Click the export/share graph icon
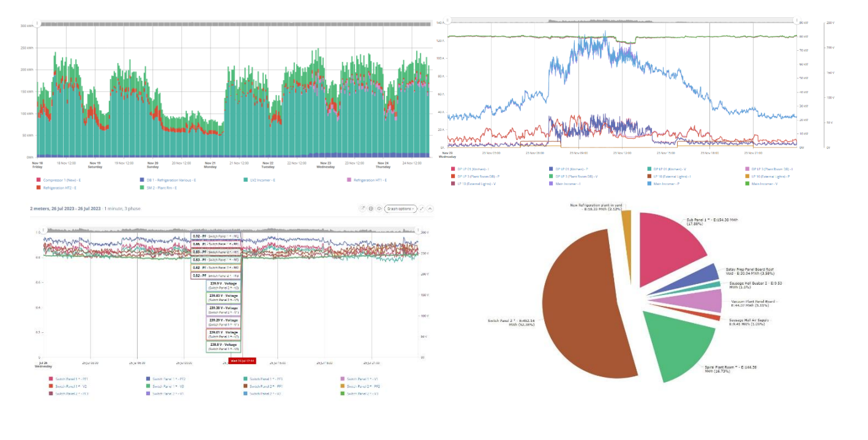The image size is (868, 440). coord(362,209)
